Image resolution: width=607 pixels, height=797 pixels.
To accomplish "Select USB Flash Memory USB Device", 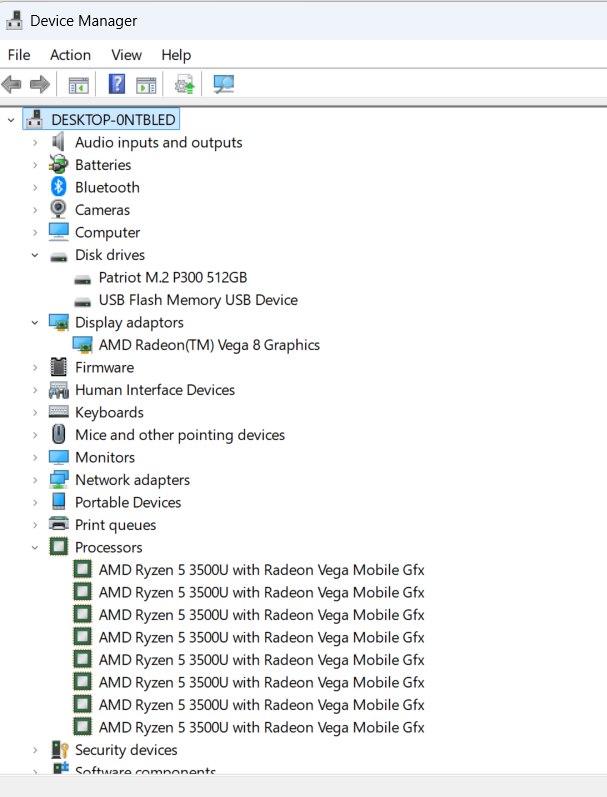I will [198, 300].
